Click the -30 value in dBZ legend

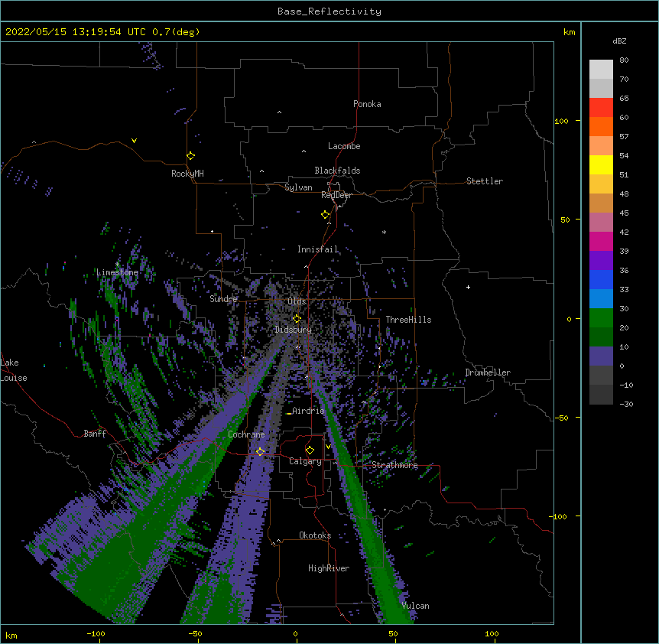point(626,404)
